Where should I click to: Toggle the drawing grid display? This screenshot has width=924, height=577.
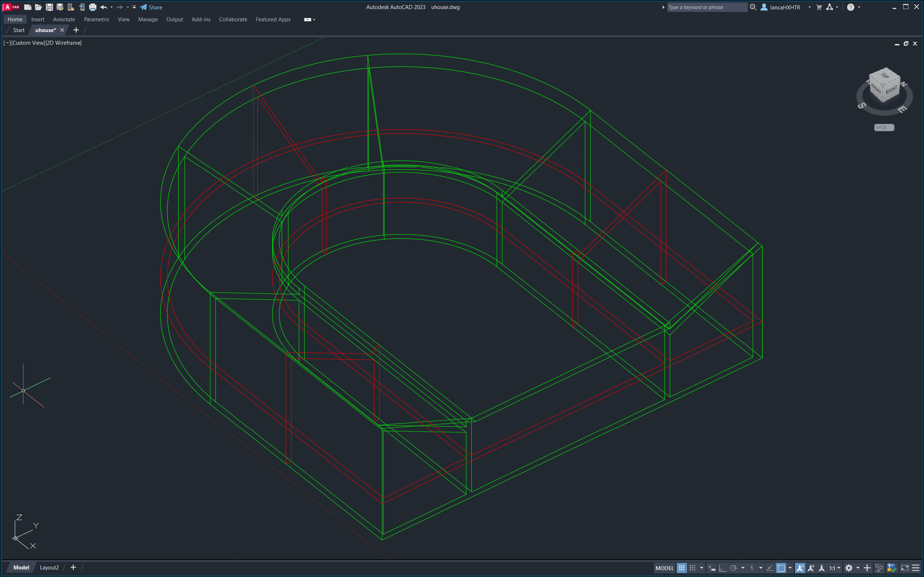click(681, 568)
